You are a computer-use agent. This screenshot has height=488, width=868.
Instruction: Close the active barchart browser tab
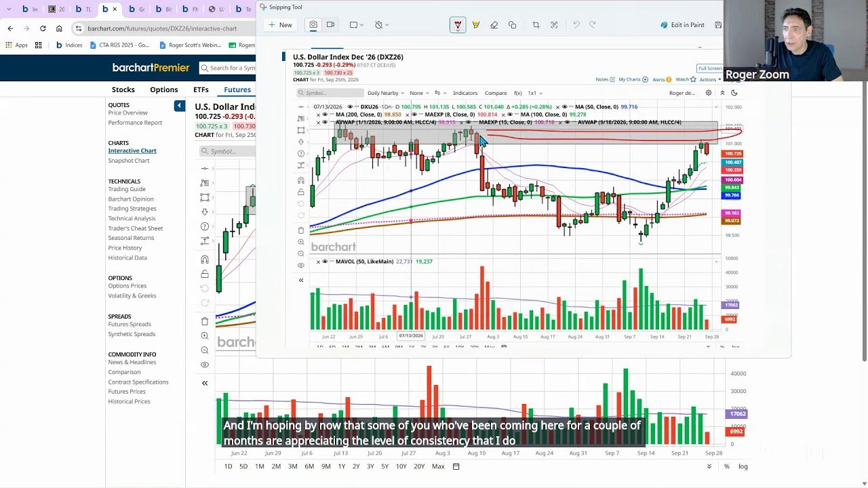(x=115, y=9)
